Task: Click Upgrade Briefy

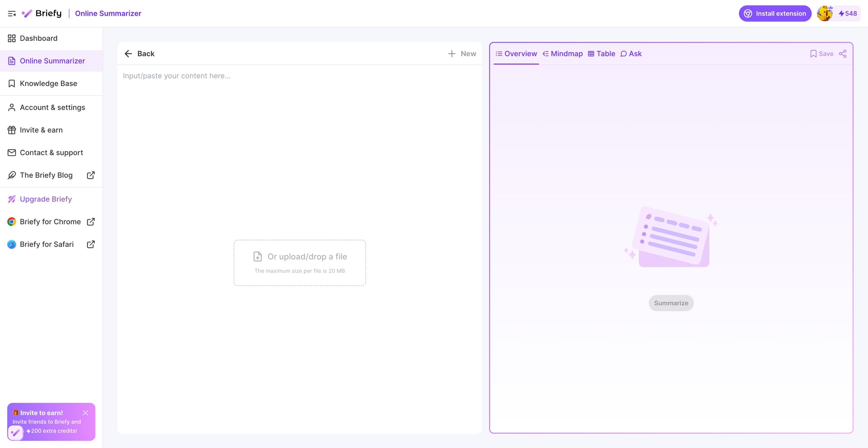Action: pyautogui.click(x=51, y=199)
